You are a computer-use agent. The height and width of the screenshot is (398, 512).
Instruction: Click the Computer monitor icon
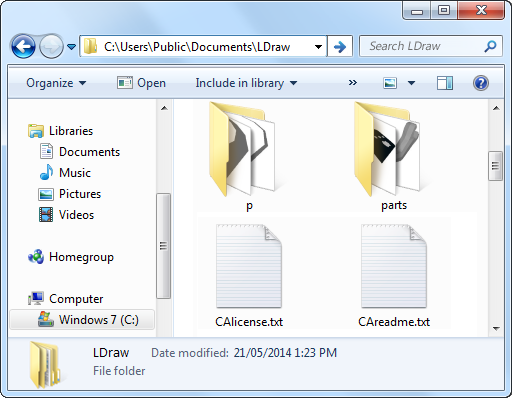coord(36,298)
